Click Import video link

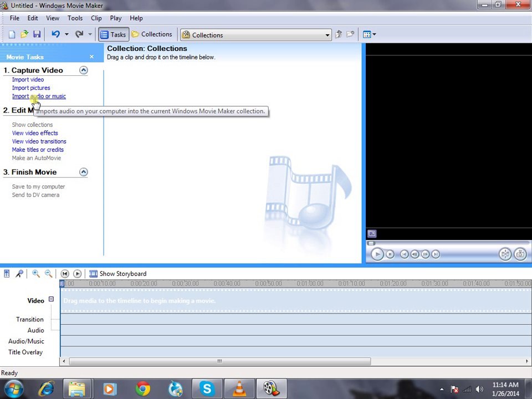28,79
